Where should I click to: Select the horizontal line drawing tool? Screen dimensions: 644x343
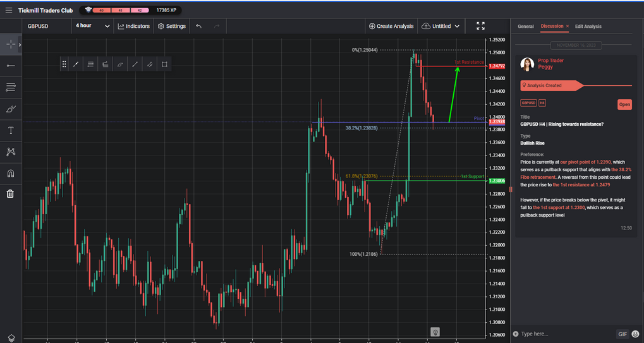11,66
